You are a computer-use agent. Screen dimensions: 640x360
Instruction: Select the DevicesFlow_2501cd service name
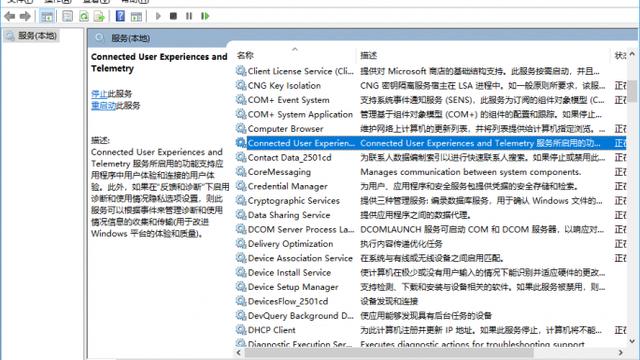[x=288, y=301]
